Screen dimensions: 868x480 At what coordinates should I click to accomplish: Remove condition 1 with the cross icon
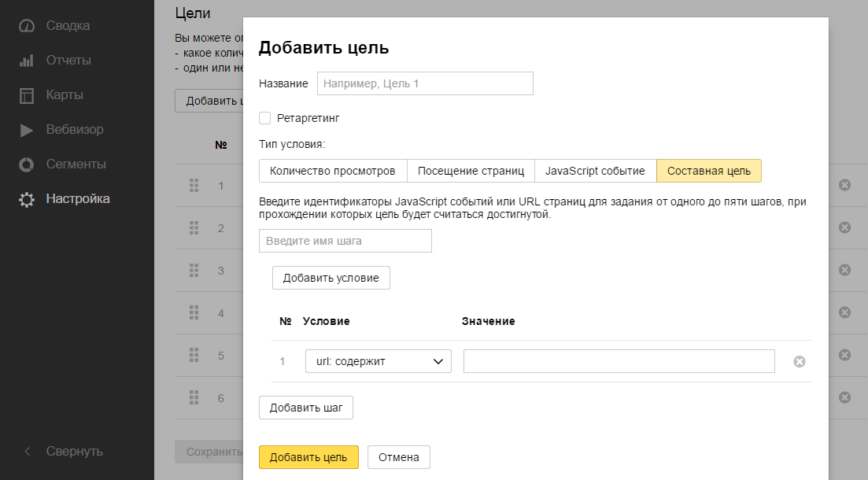(x=799, y=361)
